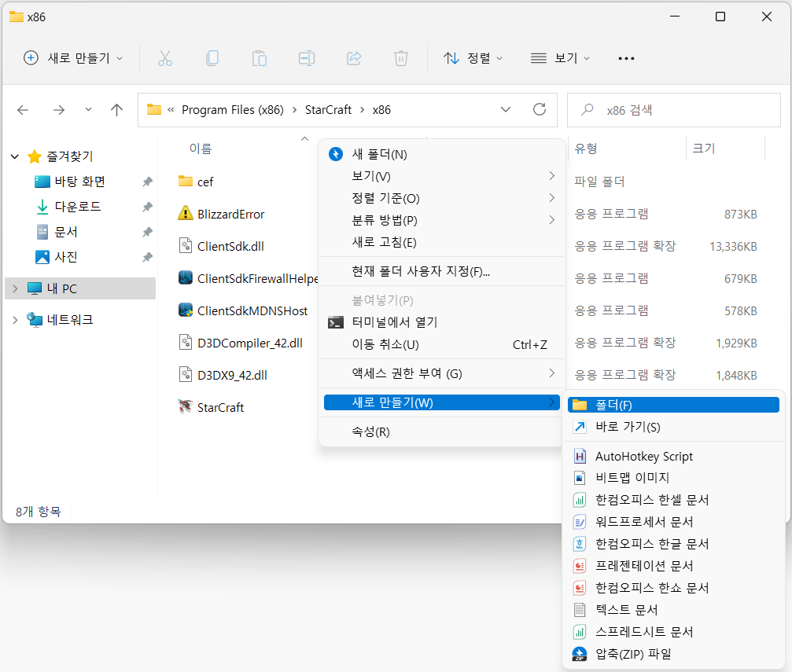Select the ClientSdkFirewallHelper file row
The image size is (792, 672).
(x=248, y=278)
